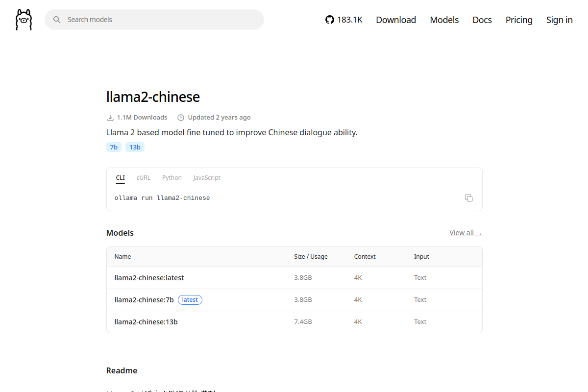Open the GitHub 183.1K link
Viewport: 588px width, 392px height.
[344, 20]
